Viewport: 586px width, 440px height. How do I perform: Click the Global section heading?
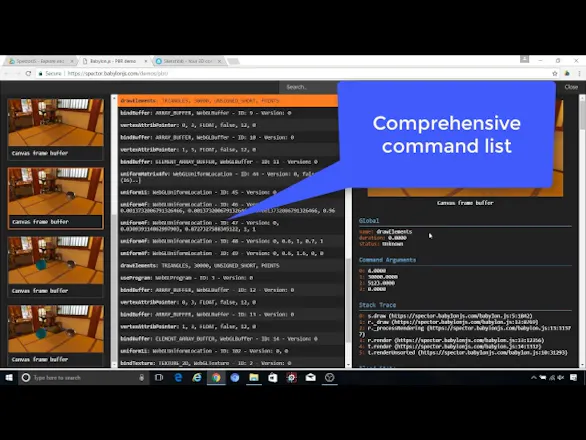coord(369,221)
